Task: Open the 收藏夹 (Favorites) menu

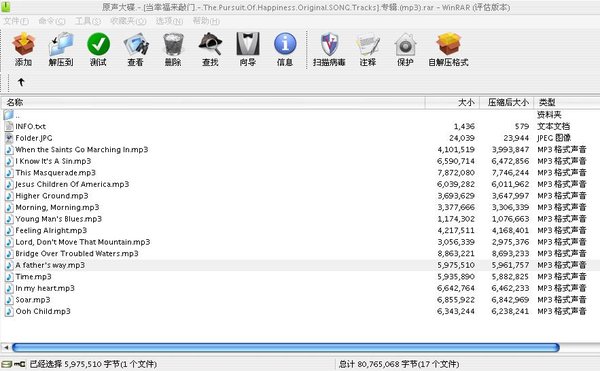Action: [x=128, y=21]
